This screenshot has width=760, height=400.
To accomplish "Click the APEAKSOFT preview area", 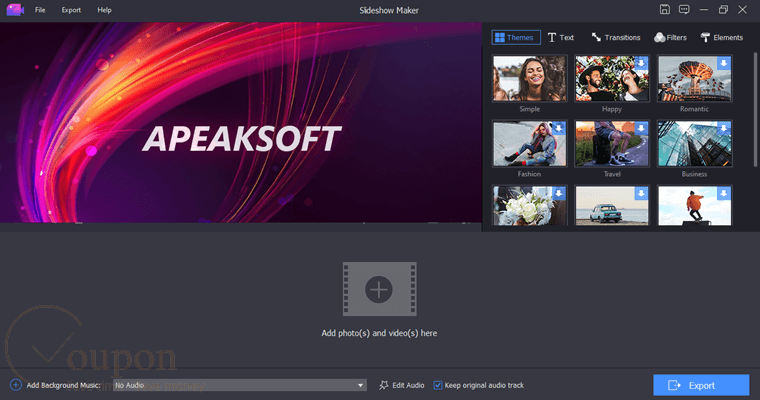I will tap(241, 122).
